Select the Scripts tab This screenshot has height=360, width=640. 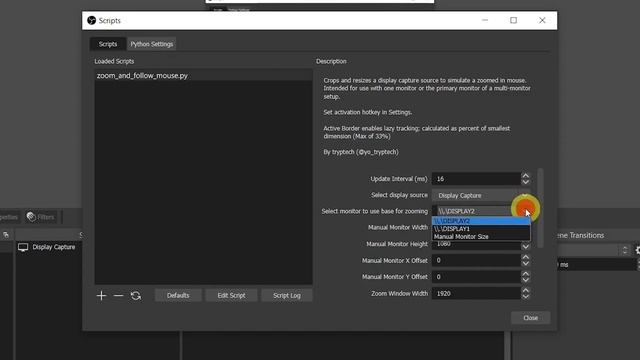pyautogui.click(x=108, y=44)
